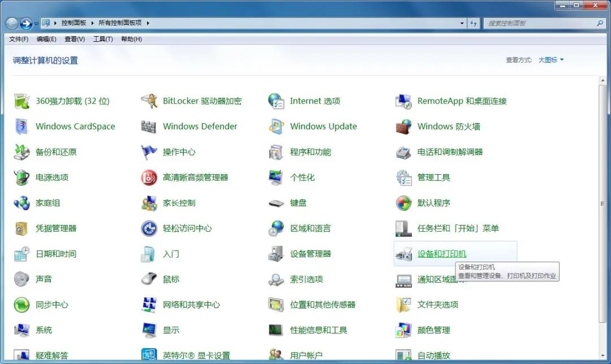This screenshot has height=364, width=611.
Task: Click the 用户帐户 link
Action: (306, 355)
